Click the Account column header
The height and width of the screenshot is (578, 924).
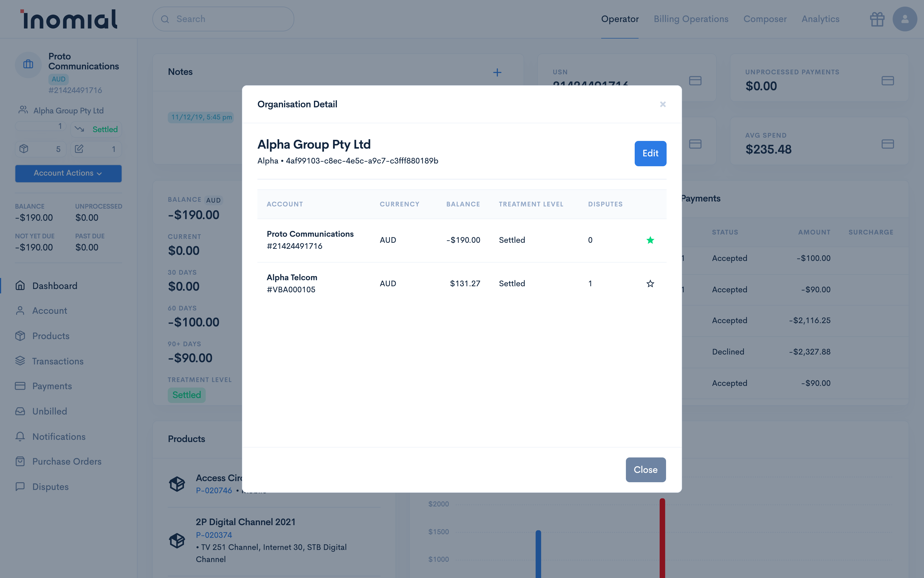click(x=285, y=204)
